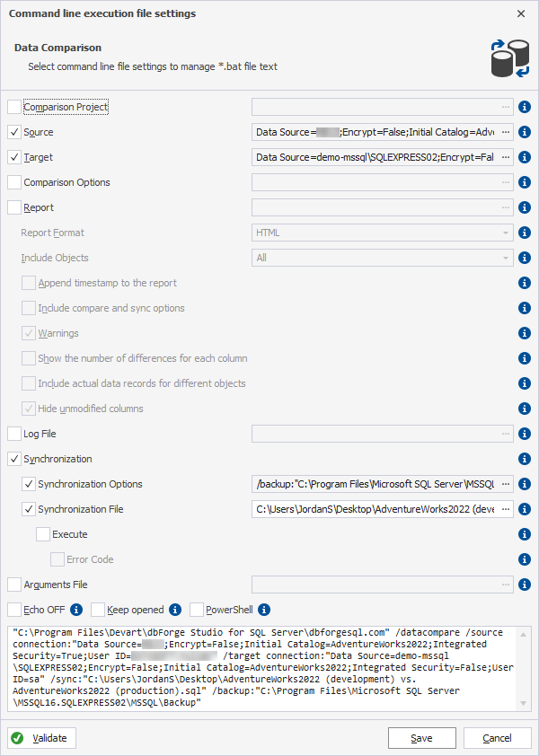Click scroll-down arrow in command text preview
The image size is (539, 756).
pos(523,703)
